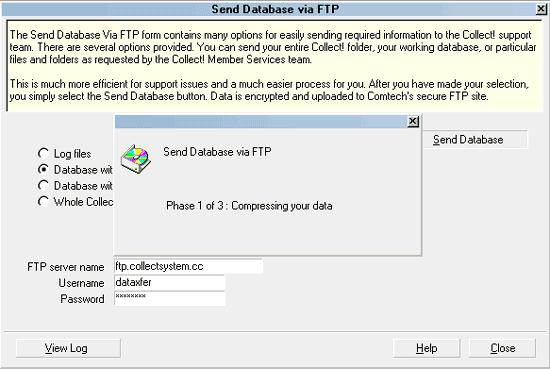The image size is (550, 369).
Task: Click the Close button at bottom
Action: click(502, 348)
